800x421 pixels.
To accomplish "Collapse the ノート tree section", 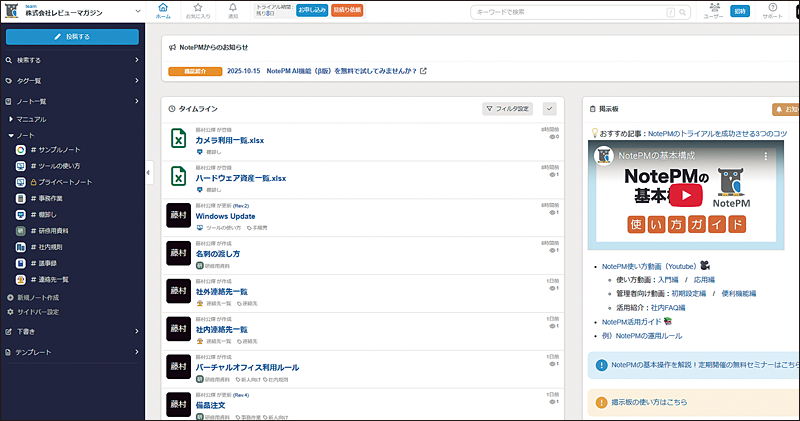I will pyautogui.click(x=11, y=134).
